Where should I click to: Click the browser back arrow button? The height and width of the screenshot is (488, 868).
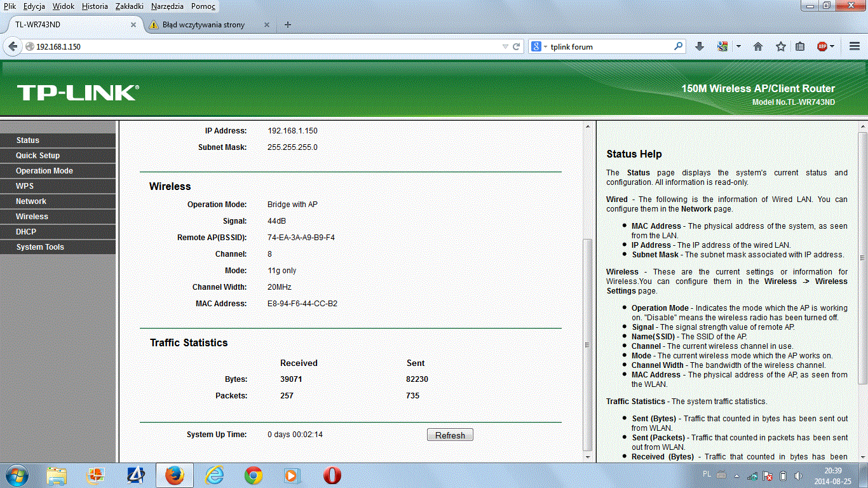(13, 46)
